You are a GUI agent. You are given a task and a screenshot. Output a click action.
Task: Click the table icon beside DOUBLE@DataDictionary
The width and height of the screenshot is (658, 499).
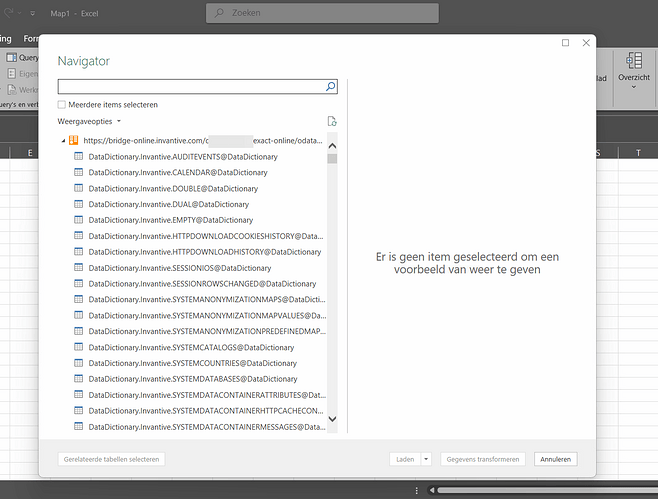click(x=78, y=188)
